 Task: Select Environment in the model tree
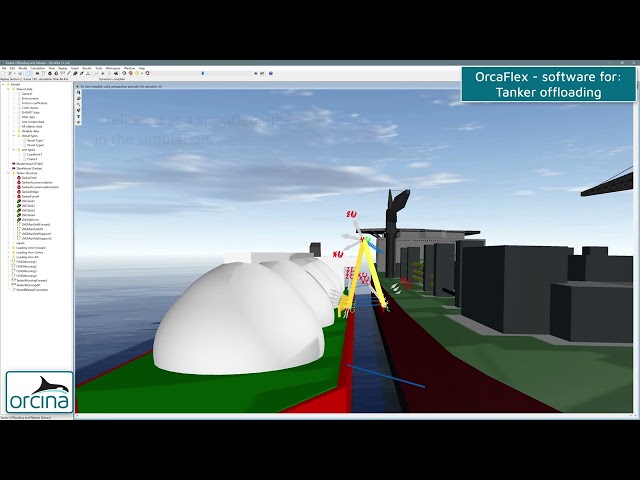pos(30,98)
